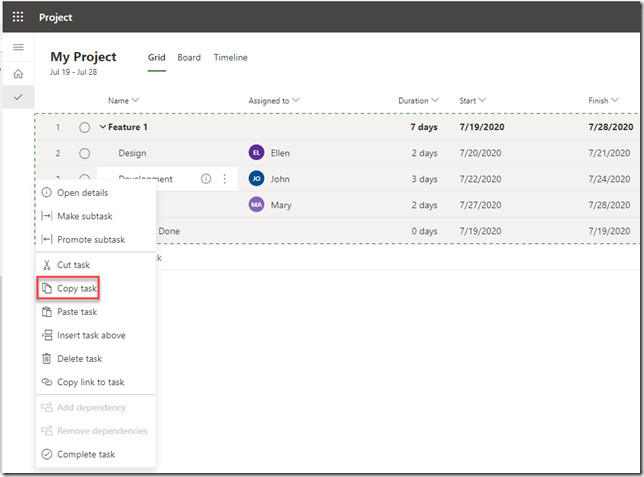Collapse the Feature 1 summary task

click(x=103, y=127)
